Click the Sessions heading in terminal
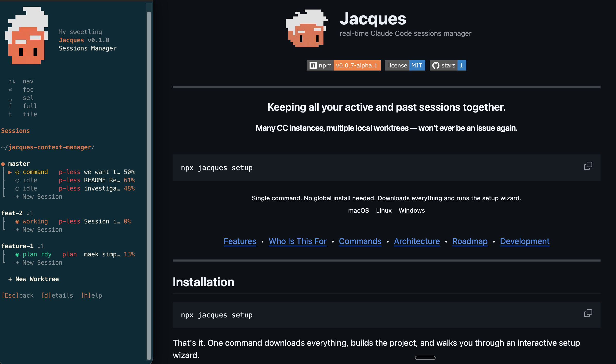The height and width of the screenshot is (364, 616). point(15,131)
